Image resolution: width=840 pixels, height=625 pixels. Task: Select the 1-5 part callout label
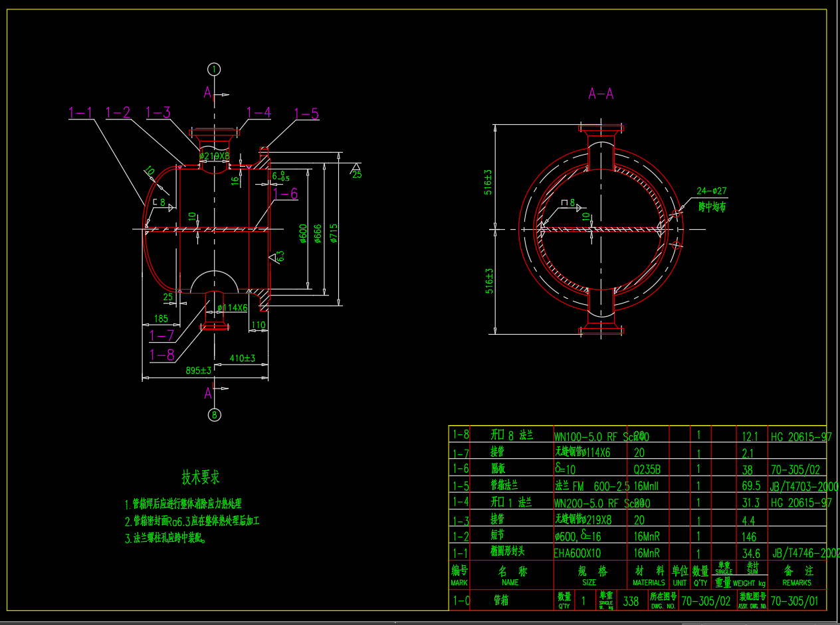click(x=305, y=114)
